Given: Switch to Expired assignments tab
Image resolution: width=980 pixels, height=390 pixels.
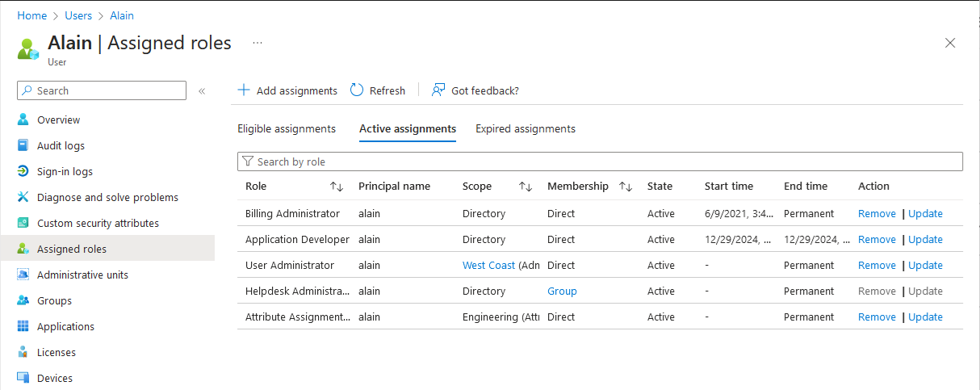Looking at the screenshot, I should click(x=526, y=128).
